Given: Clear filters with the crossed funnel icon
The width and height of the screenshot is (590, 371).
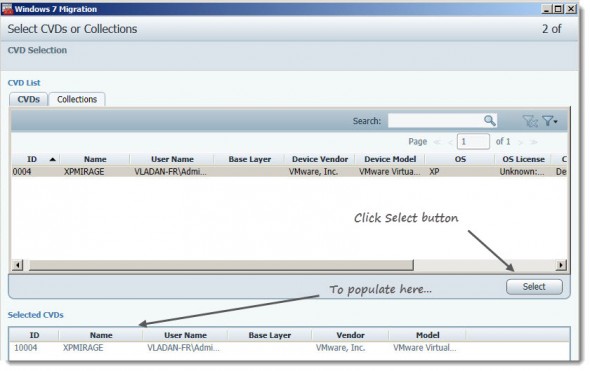Looking at the screenshot, I should pyautogui.click(x=530, y=121).
